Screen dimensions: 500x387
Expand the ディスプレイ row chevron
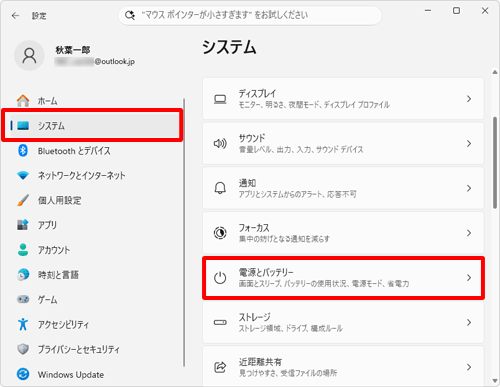(x=469, y=99)
